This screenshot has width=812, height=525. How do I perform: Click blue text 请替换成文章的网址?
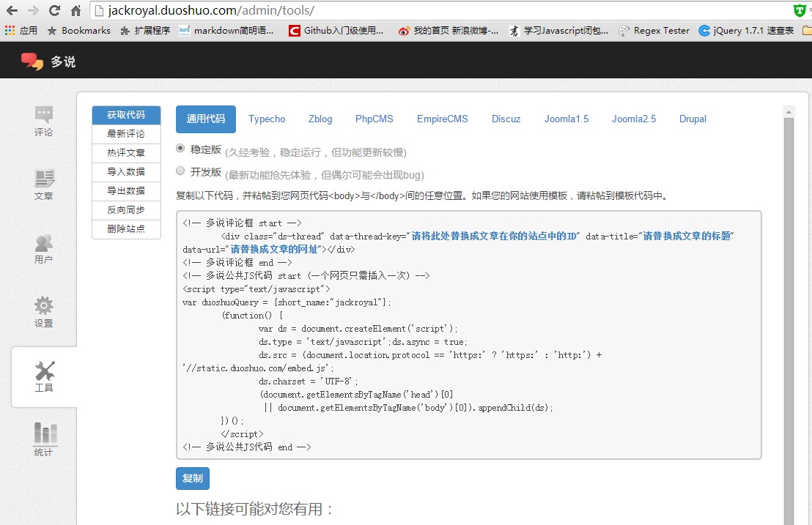click(274, 249)
